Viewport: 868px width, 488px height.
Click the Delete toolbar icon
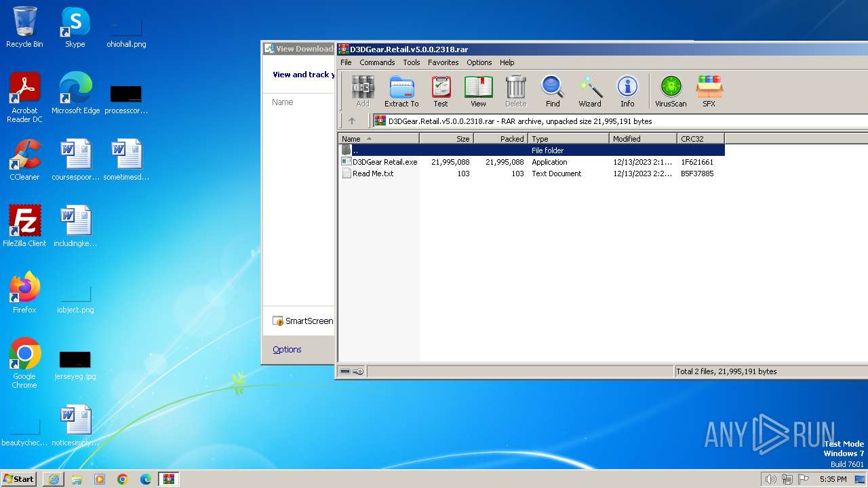[515, 91]
